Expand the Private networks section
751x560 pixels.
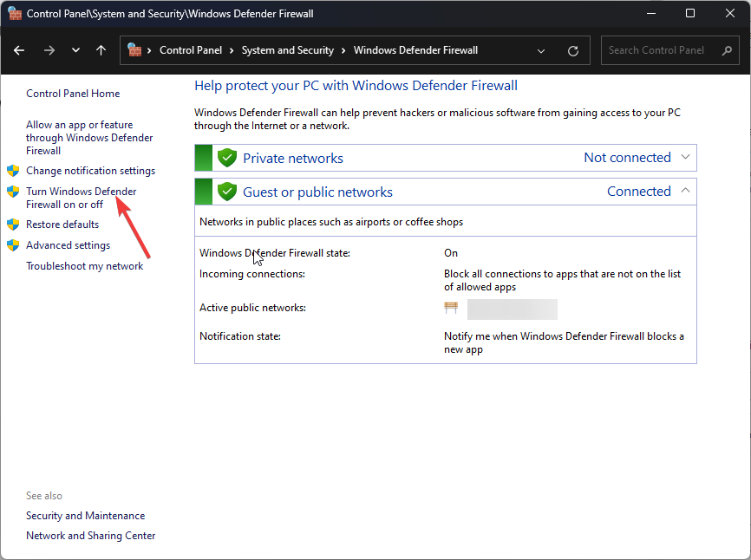(685, 158)
